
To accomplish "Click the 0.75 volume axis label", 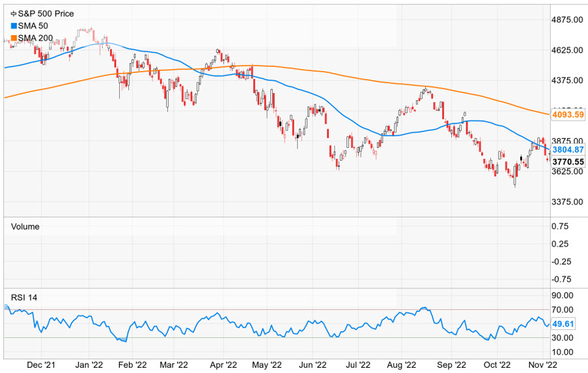I will click(560, 227).
